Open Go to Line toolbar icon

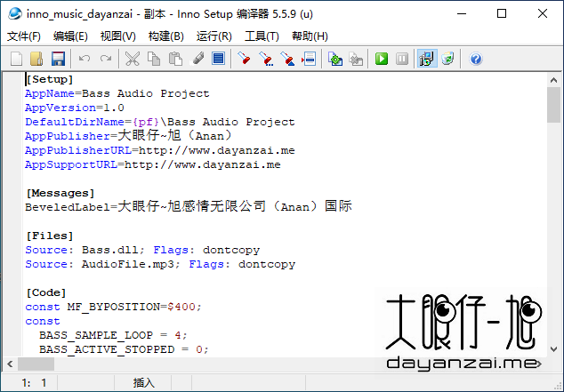309,59
